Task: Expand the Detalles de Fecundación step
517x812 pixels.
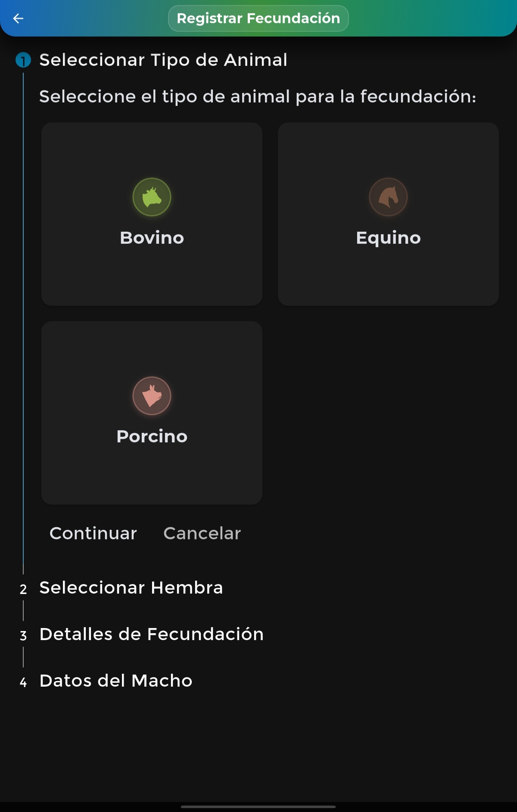Action: pyautogui.click(x=151, y=634)
